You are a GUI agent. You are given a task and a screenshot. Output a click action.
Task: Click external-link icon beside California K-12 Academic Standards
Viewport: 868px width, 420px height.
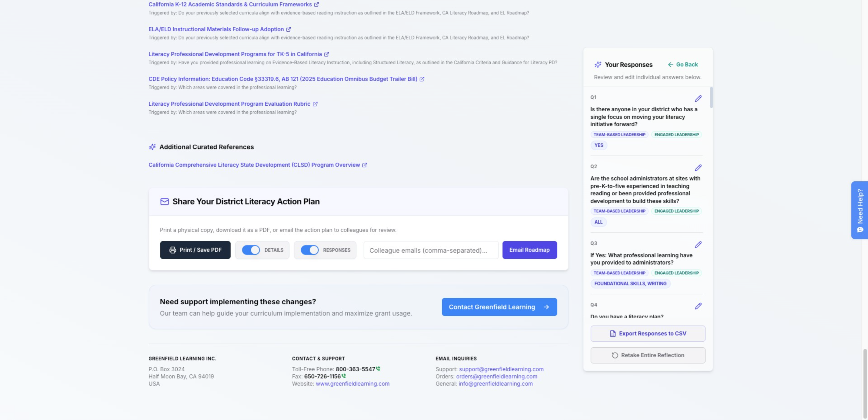[316, 4]
